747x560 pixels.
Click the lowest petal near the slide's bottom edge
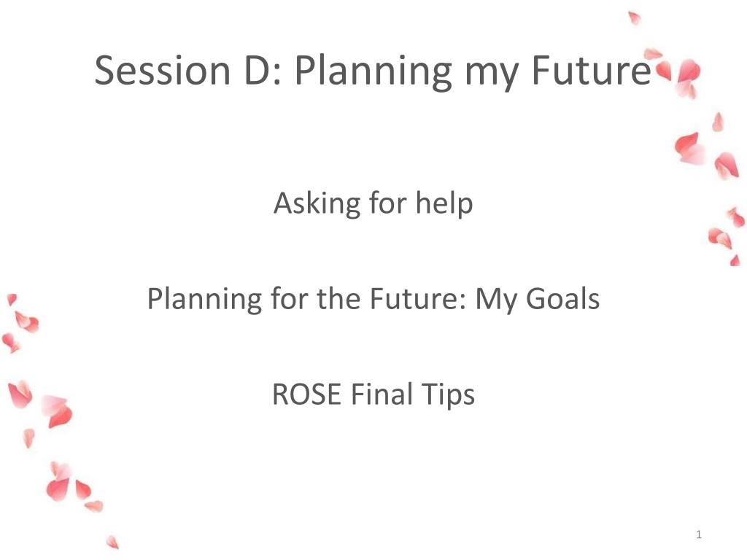click(x=112, y=542)
